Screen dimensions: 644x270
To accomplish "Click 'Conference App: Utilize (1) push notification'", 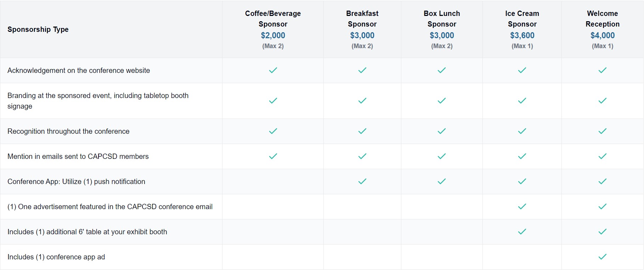I will point(76,182).
